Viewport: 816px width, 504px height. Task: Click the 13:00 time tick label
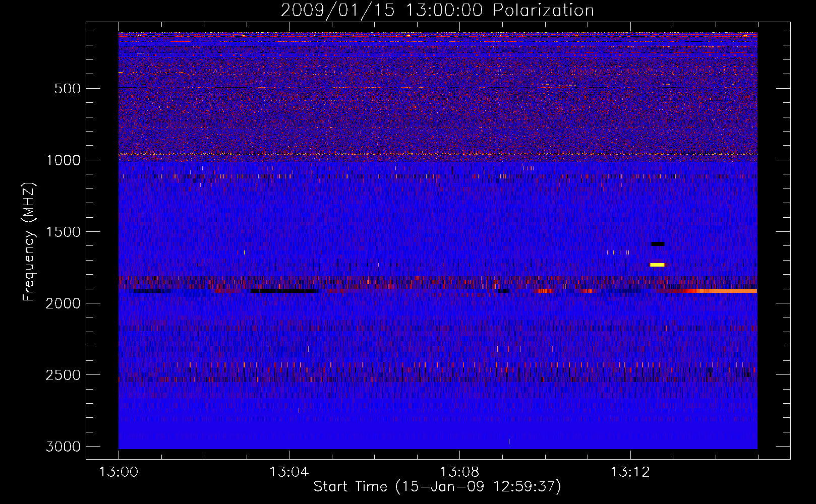119,472
